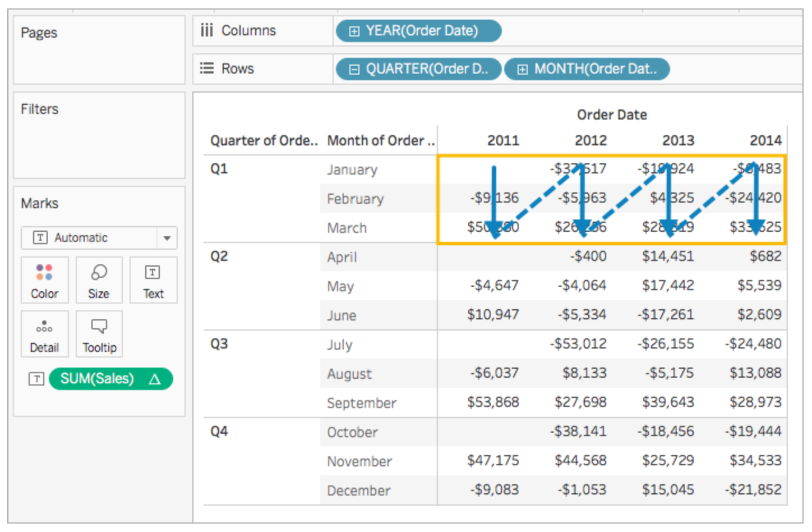Screen dimensions: 812x532
Task: Click the $53,868 cell for September 2011
Action: (493, 402)
